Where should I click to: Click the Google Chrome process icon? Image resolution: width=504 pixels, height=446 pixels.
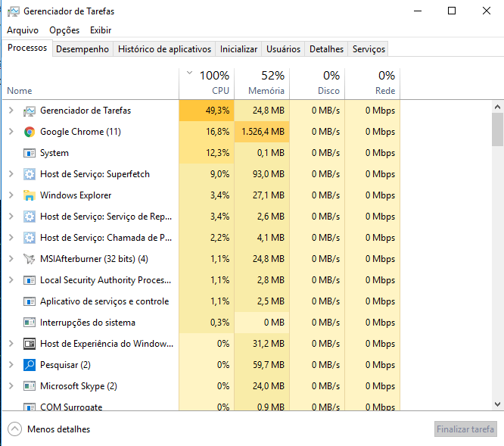(x=30, y=132)
